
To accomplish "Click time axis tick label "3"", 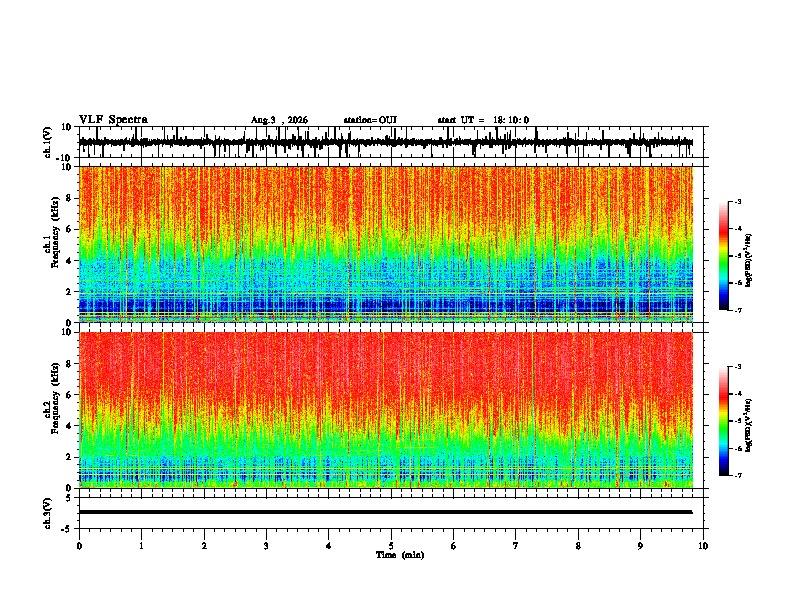I will click(x=266, y=546).
